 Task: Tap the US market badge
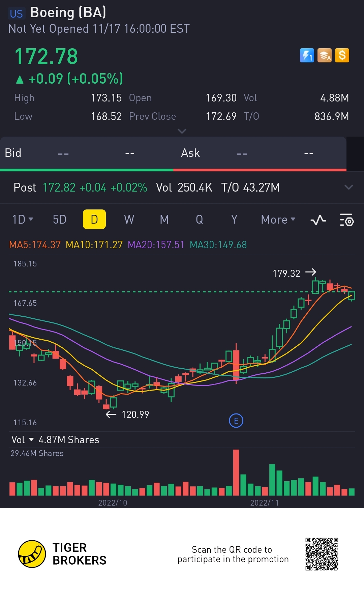16,14
